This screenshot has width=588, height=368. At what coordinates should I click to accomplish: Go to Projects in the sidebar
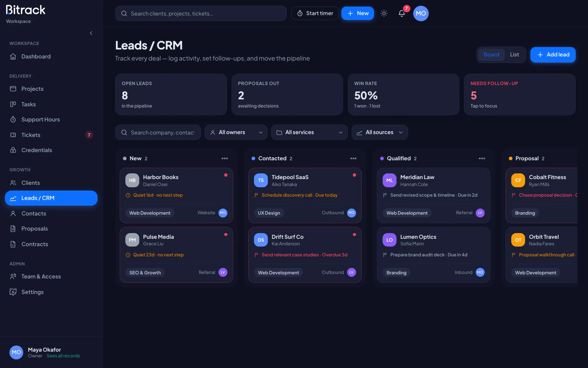point(51,89)
